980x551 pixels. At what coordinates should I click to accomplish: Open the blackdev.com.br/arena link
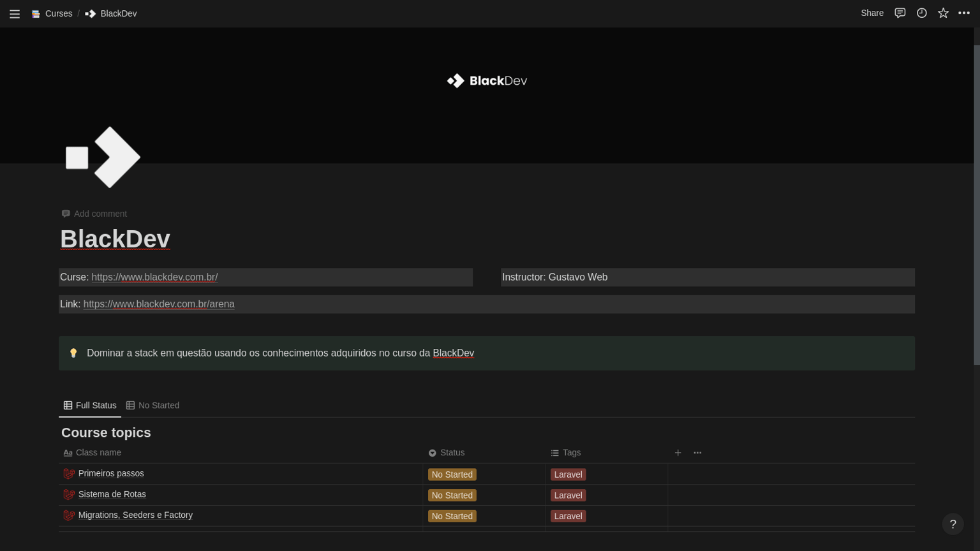click(159, 304)
